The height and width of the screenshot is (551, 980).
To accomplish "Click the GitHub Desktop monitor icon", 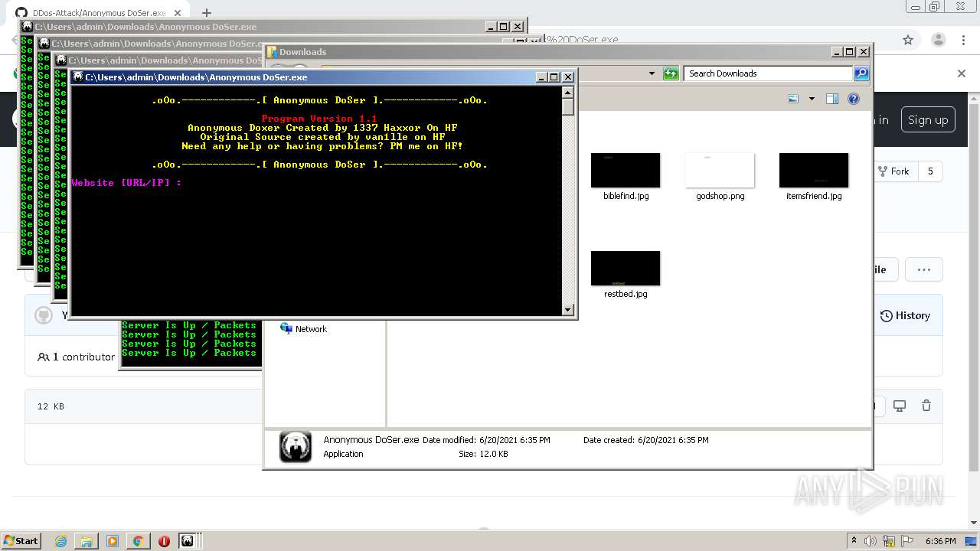I will pos(900,406).
